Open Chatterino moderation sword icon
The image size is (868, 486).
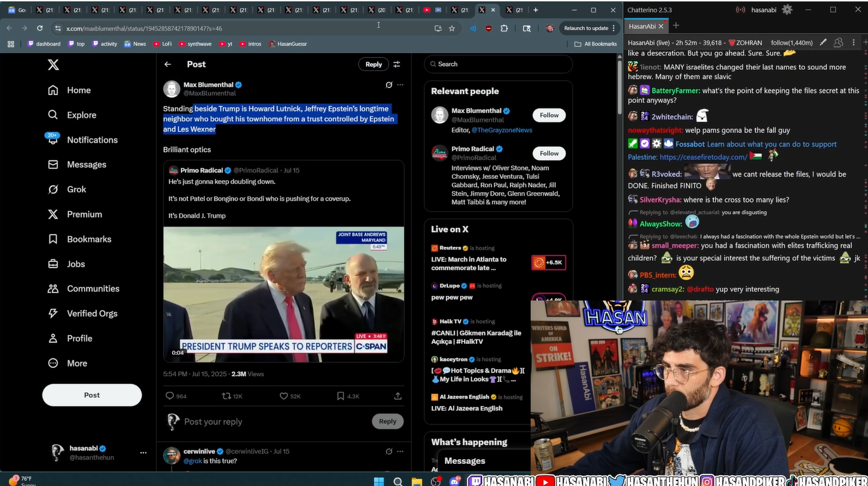[823, 43]
